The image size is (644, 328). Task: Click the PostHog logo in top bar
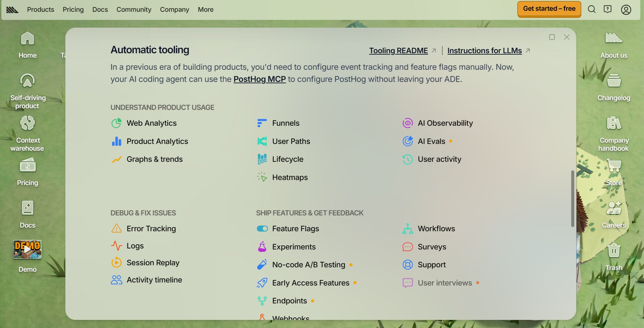12,9
